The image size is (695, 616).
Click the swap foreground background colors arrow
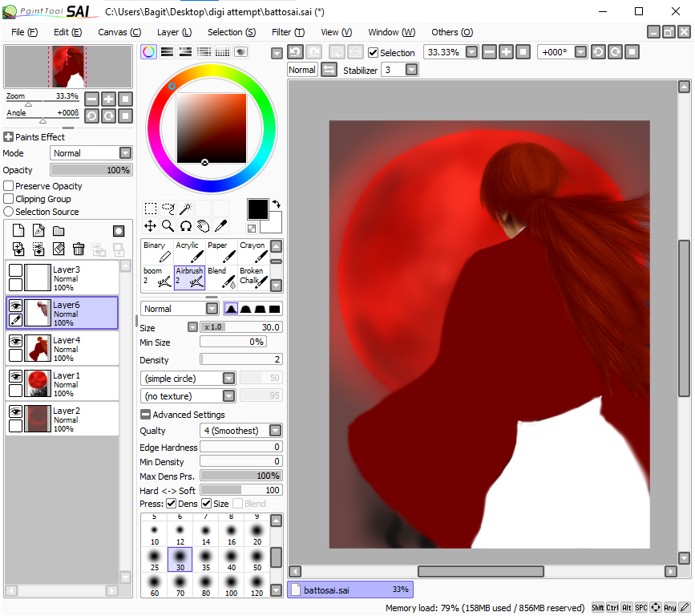click(276, 204)
